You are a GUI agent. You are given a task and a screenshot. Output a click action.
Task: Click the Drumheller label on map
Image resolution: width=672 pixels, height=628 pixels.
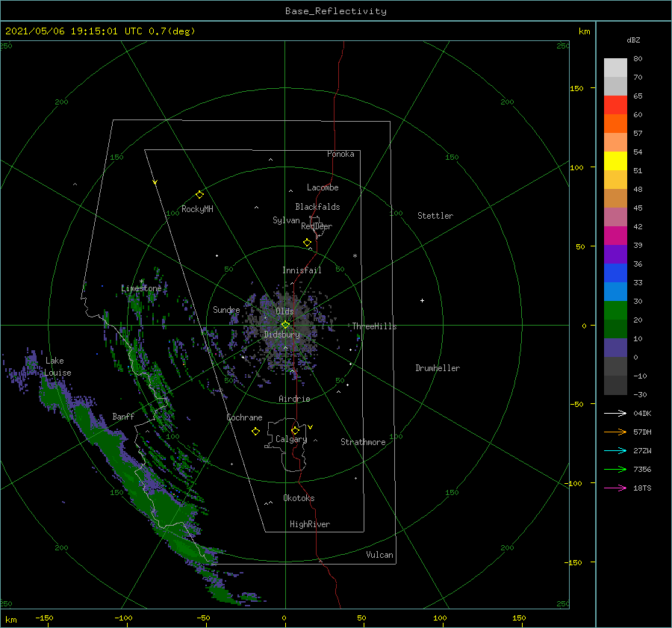pos(438,368)
